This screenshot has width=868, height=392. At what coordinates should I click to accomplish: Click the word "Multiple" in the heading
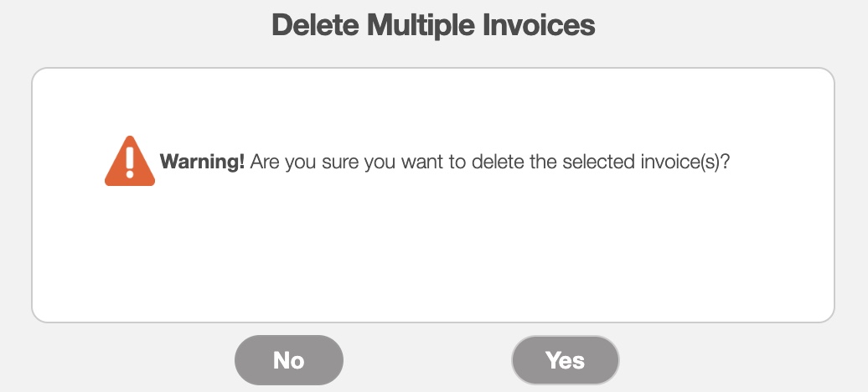coord(426,25)
